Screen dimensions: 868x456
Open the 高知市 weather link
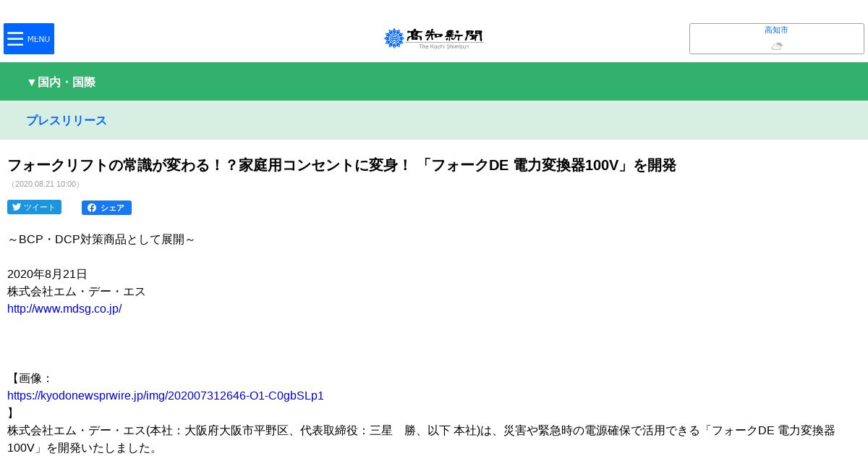click(776, 30)
